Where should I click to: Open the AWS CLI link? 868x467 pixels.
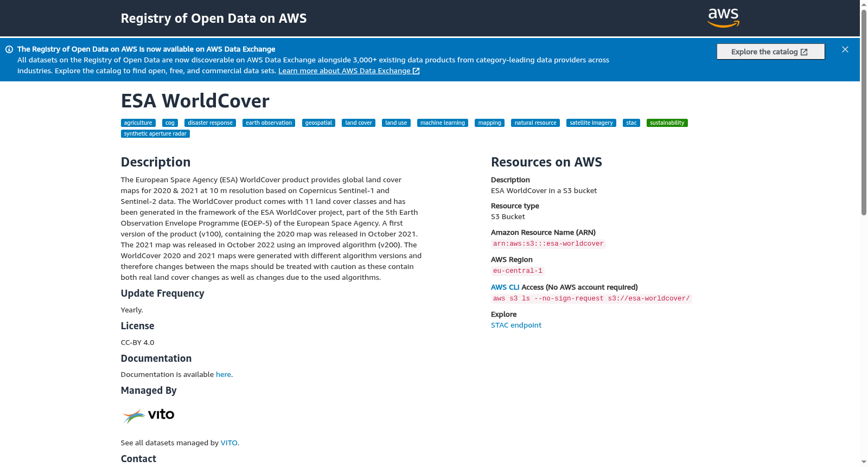tap(505, 287)
